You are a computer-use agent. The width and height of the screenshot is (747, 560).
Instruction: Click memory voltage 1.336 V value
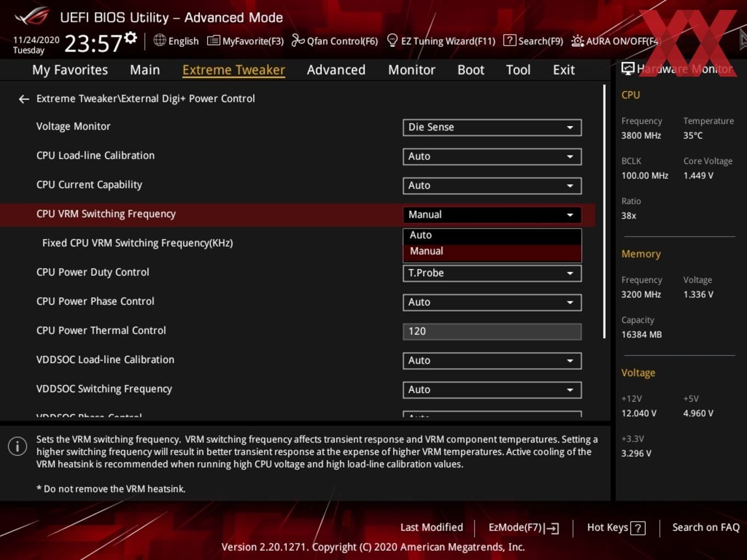(698, 295)
